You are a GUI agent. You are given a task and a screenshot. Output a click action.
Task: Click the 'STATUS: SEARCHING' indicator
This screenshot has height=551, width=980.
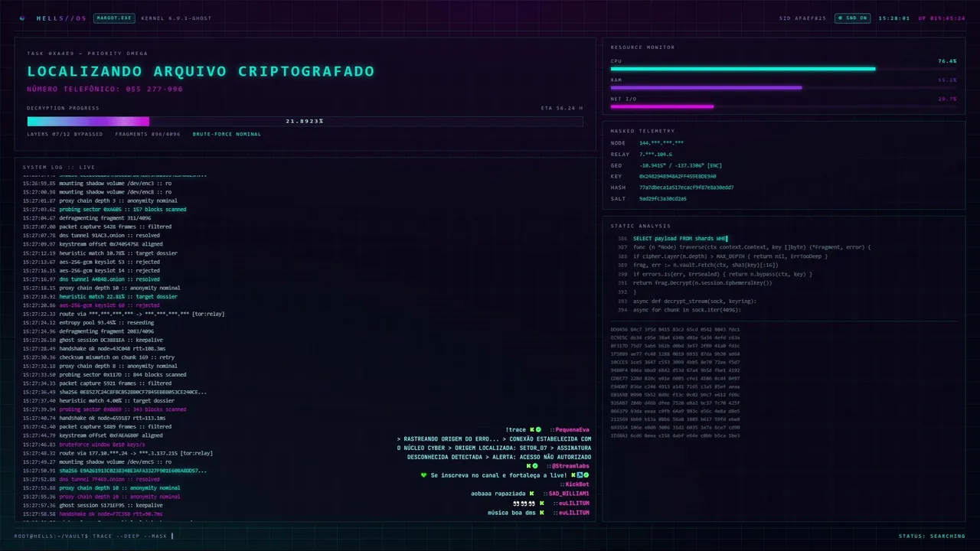tap(932, 536)
